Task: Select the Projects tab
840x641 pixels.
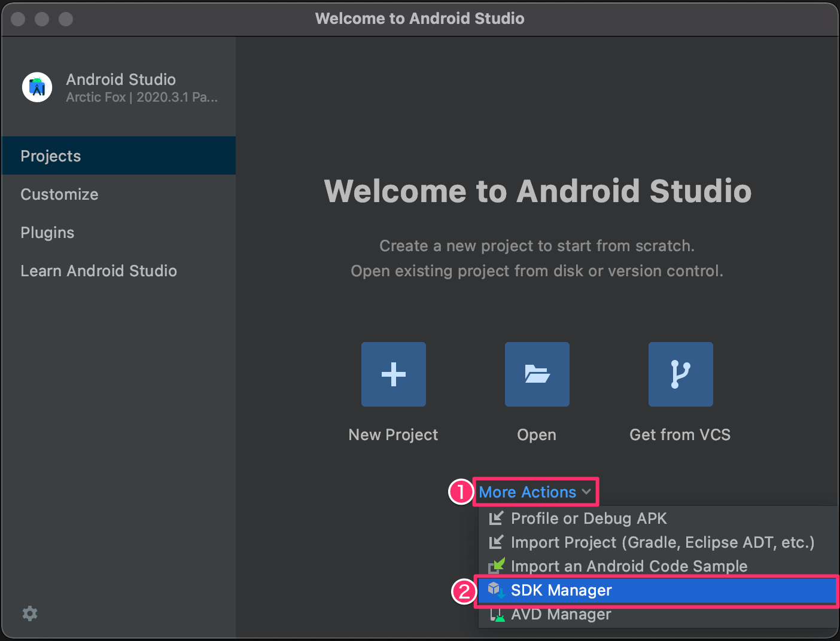Action: click(118, 155)
